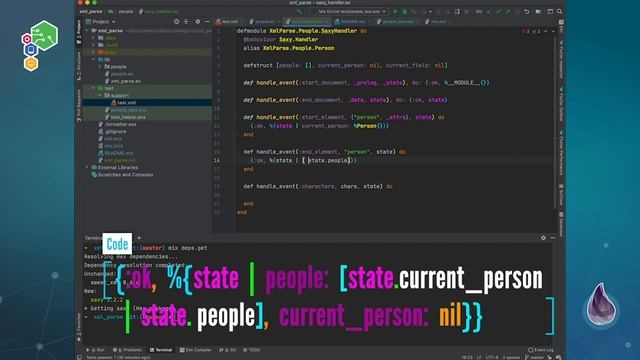Collapse the test folder

93,88
